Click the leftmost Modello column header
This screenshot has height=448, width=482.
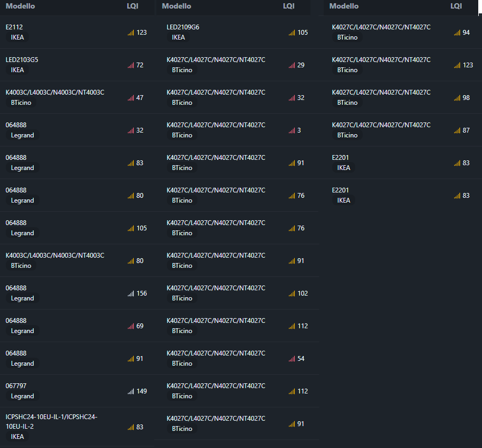pos(20,6)
